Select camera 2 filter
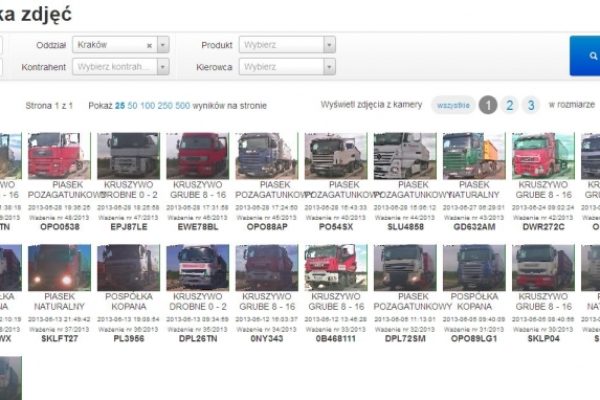600x400 pixels. 509,105
